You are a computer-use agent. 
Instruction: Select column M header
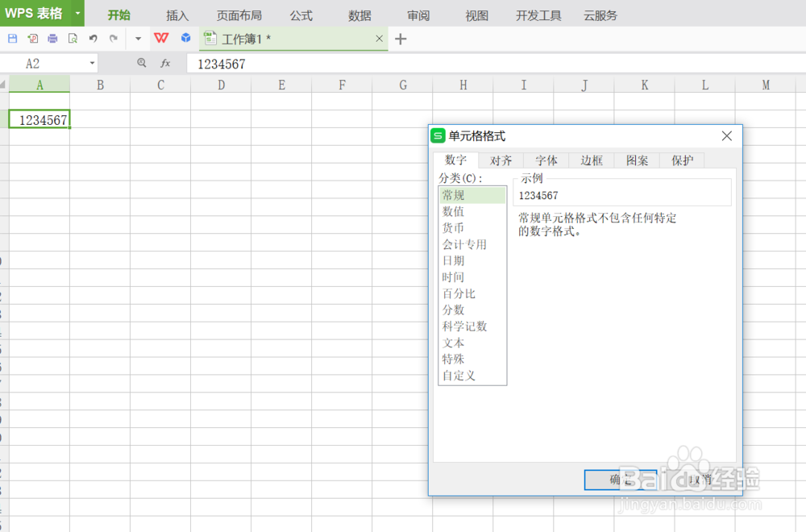(766, 85)
